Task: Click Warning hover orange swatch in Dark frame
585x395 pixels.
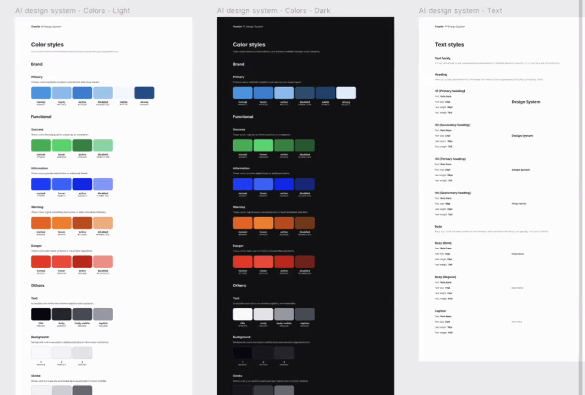Action: [x=263, y=223]
